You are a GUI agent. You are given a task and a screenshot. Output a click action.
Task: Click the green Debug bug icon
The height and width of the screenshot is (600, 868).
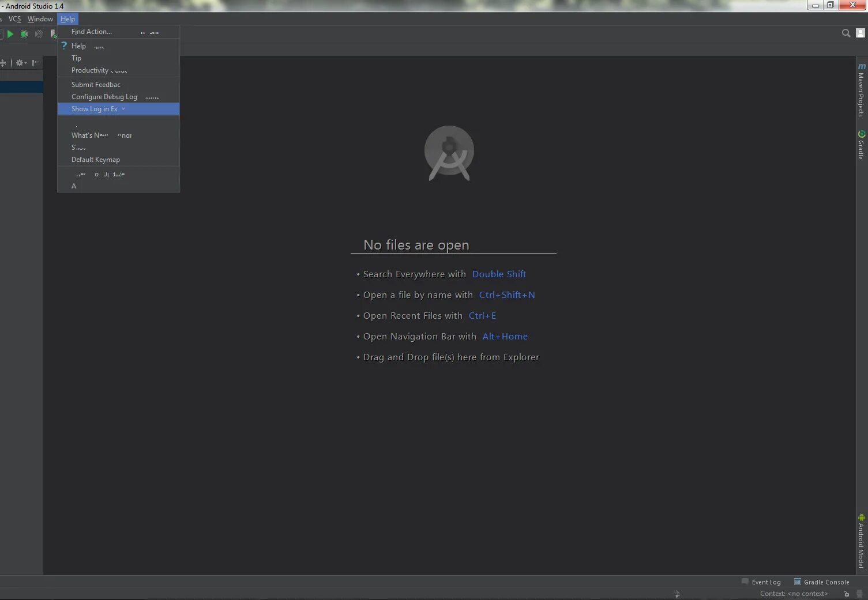[24, 34]
